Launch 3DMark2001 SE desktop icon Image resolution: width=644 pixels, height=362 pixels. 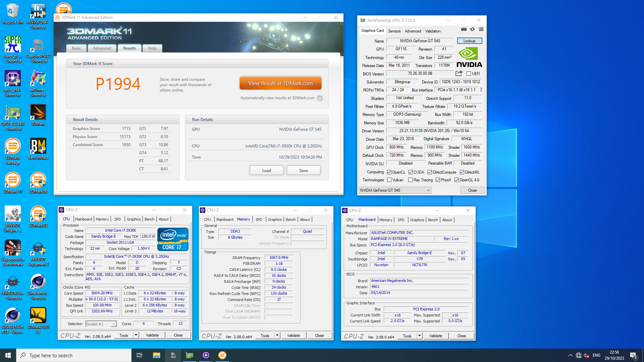[x=38, y=320]
